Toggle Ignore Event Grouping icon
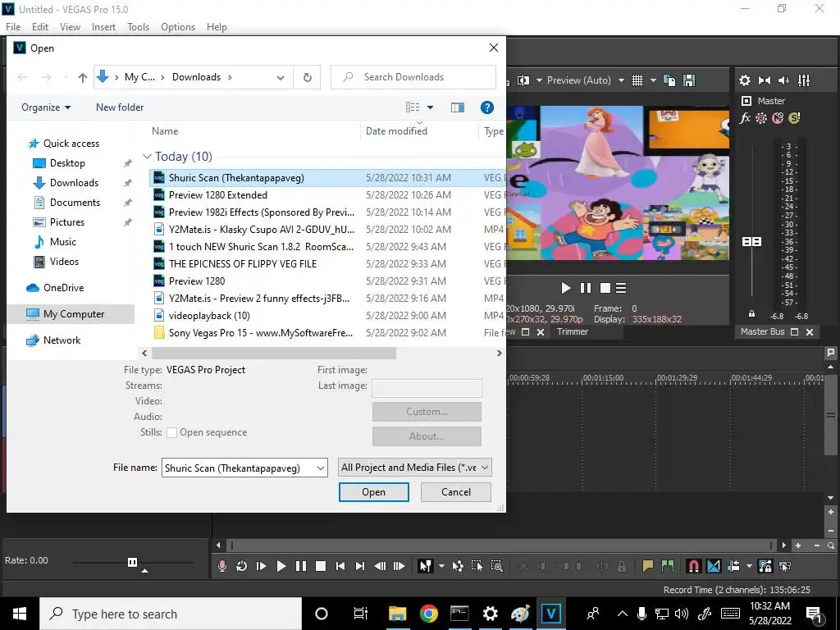The image size is (840, 630). pos(785,566)
